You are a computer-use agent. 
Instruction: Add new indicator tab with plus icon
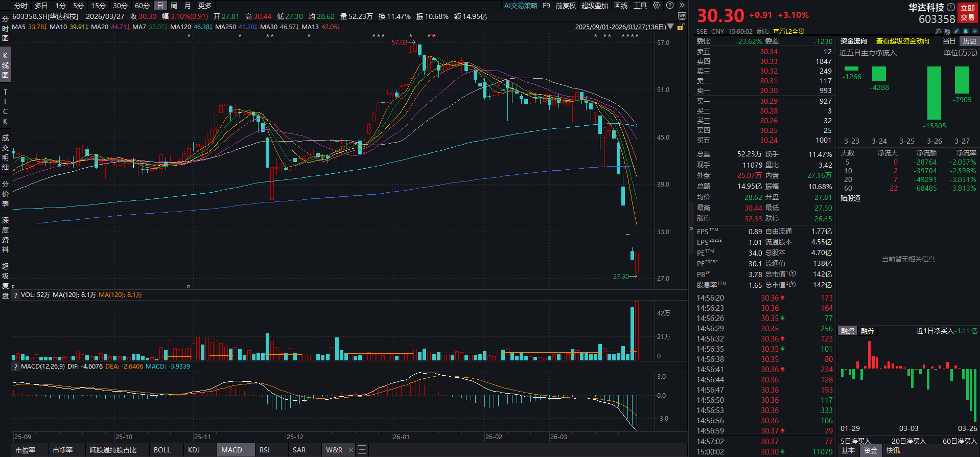pos(362,450)
